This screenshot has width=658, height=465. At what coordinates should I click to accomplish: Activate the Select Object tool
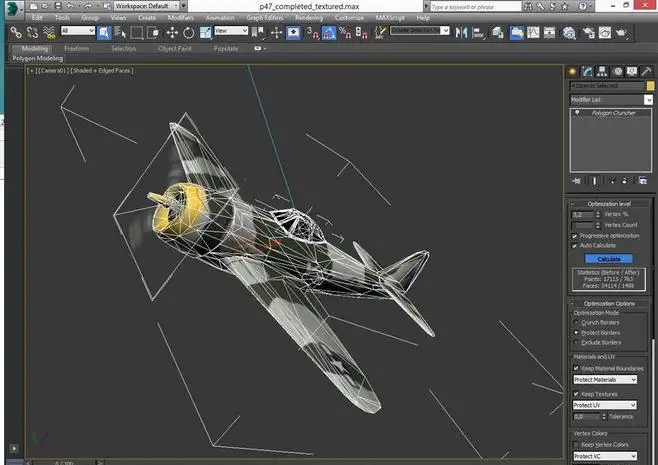point(104,32)
